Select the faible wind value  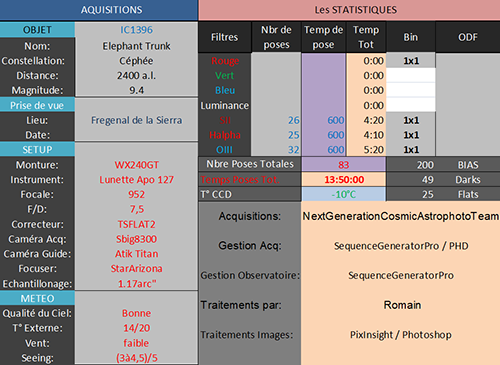tap(136, 343)
